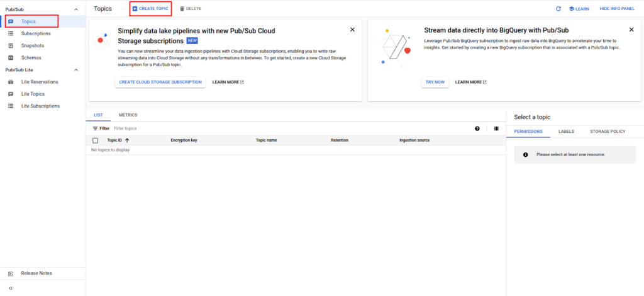The image size is (644, 296).
Task: Click the Ingestion source column header
Action: (414, 140)
